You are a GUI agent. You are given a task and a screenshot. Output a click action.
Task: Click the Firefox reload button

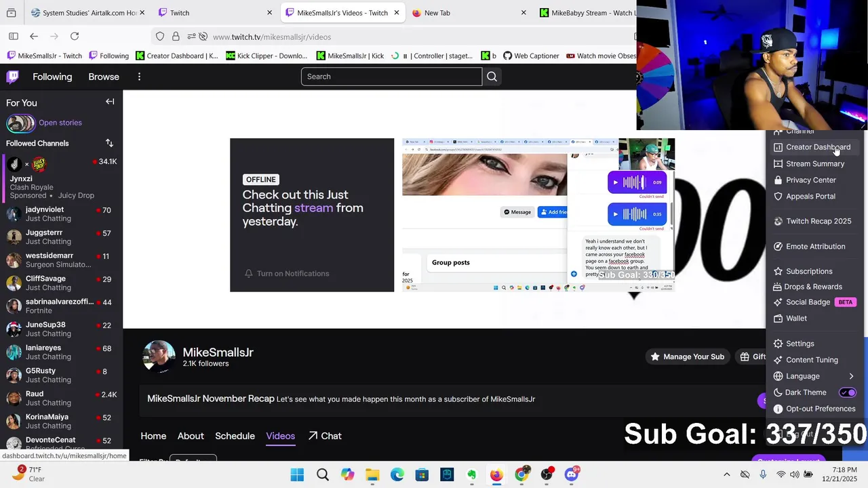pyautogui.click(x=75, y=37)
